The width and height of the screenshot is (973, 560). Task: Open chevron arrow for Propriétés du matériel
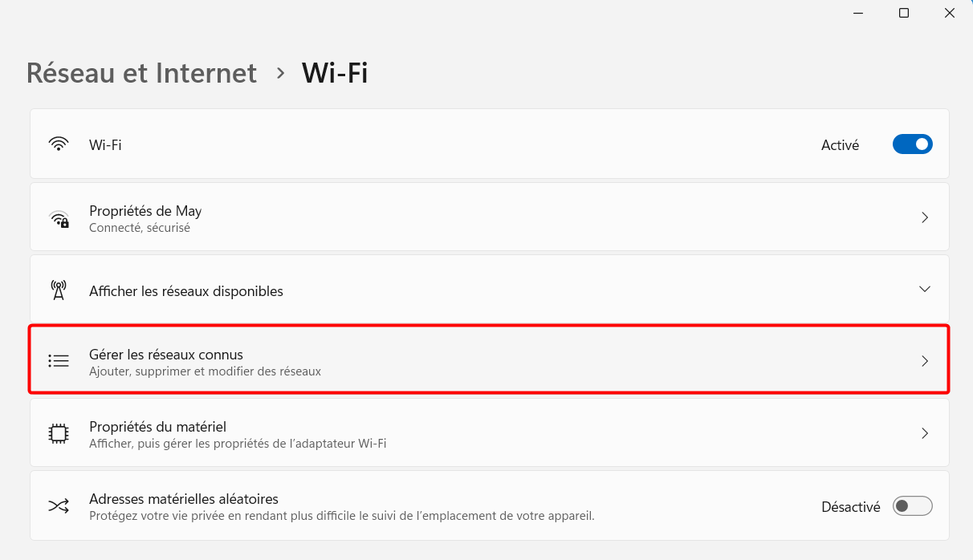tap(925, 433)
